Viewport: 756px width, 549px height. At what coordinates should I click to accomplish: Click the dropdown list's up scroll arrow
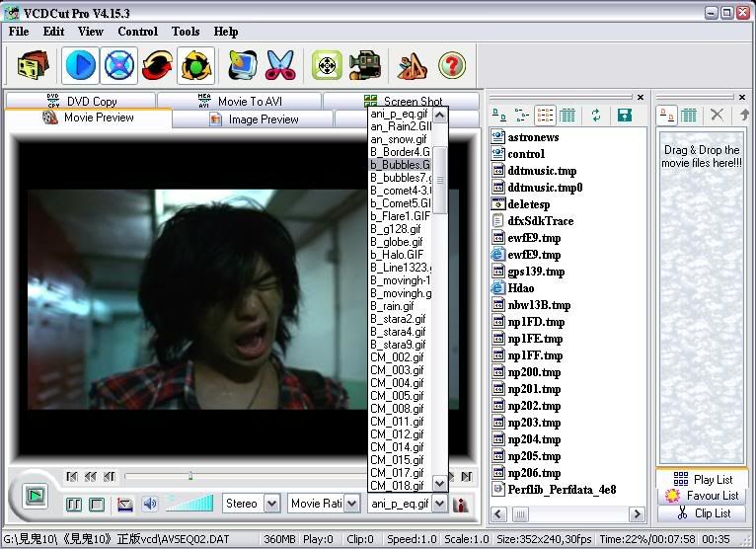[440, 115]
